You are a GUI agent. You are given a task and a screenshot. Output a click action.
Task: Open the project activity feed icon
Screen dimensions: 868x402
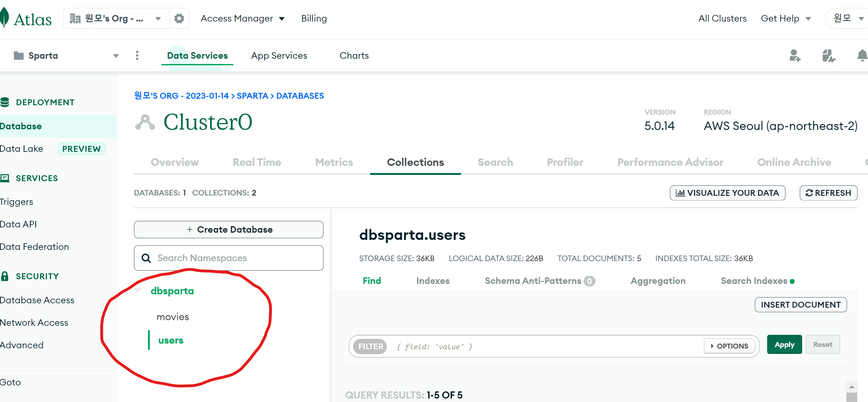[x=829, y=56]
